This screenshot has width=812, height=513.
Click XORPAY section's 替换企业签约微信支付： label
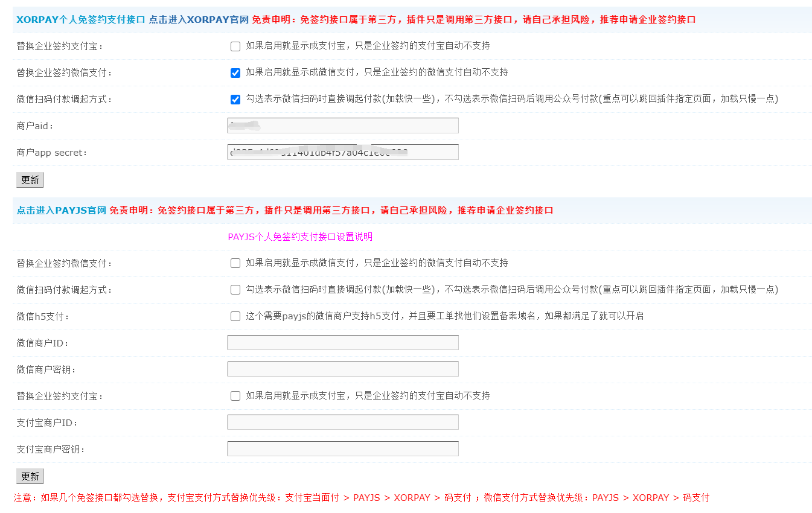pos(65,73)
